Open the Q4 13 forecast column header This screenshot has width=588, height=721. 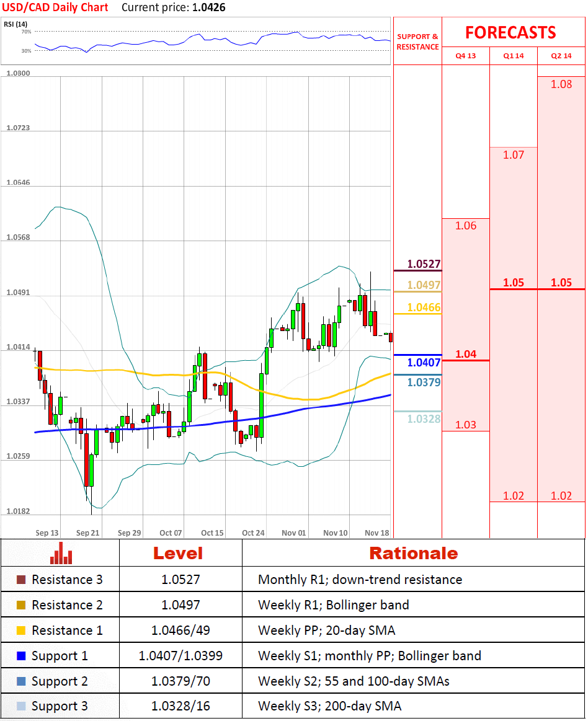465,56
